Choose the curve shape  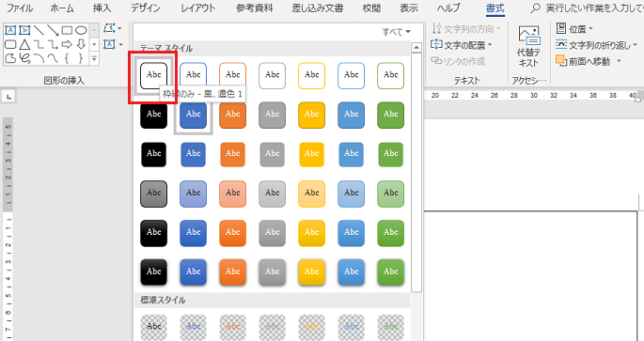[x=53, y=58]
